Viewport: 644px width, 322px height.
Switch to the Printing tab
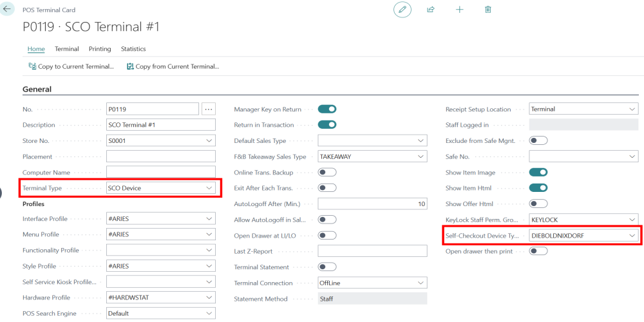click(100, 49)
